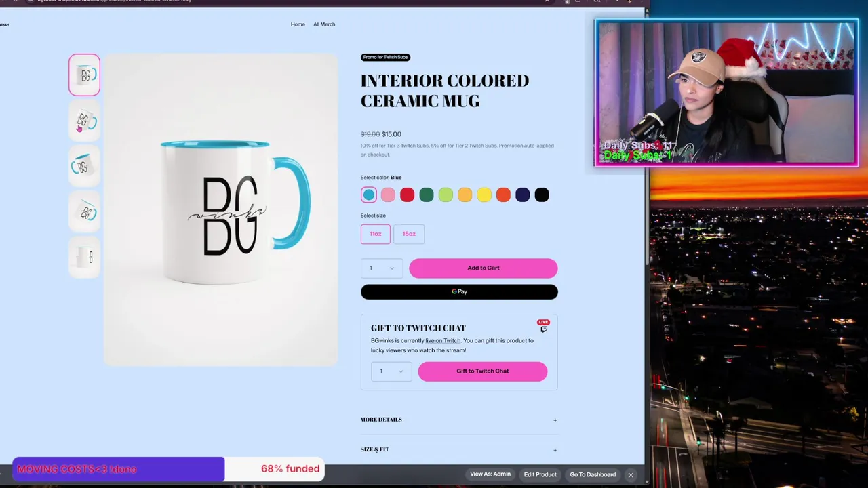Click the main mug product image
868x488 pixels.
[220, 210]
